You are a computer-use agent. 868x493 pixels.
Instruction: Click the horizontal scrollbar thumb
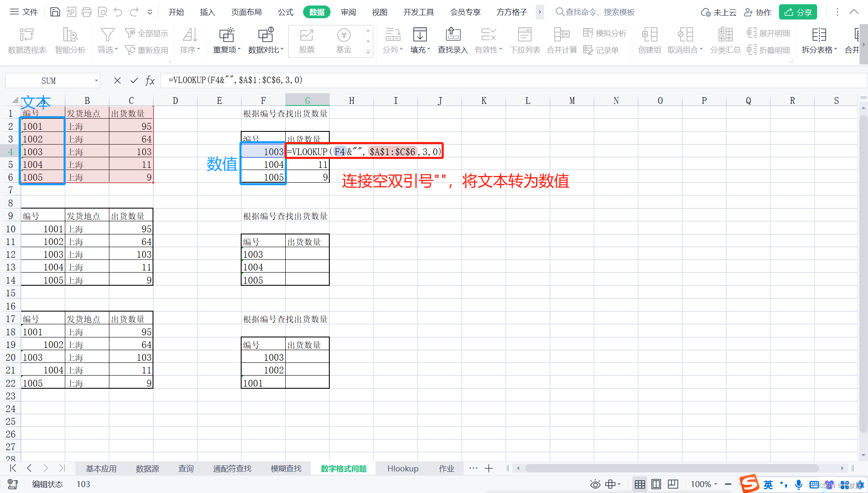click(x=672, y=468)
